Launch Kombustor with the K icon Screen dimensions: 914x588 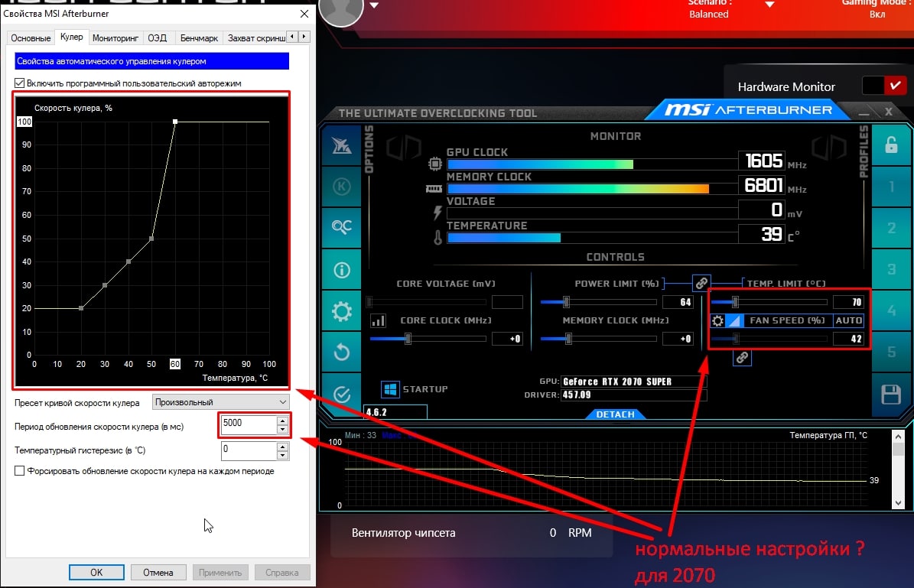point(342,187)
